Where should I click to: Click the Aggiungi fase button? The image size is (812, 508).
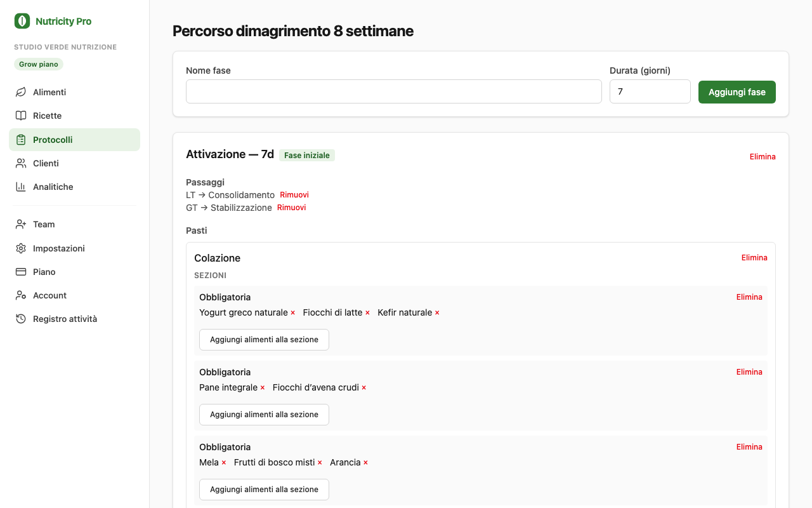pyautogui.click(x=737, y=91)
